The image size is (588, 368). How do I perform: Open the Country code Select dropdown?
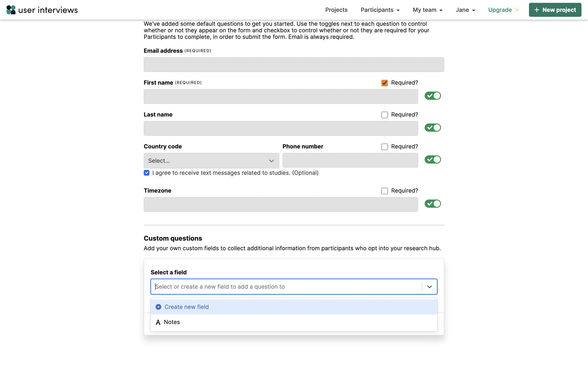coord(211,161)
